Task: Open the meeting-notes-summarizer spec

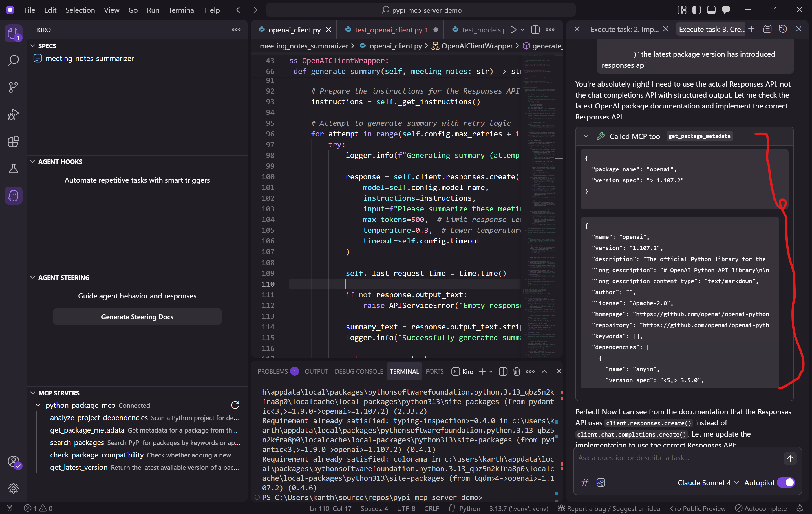Action: click(90, 58)
